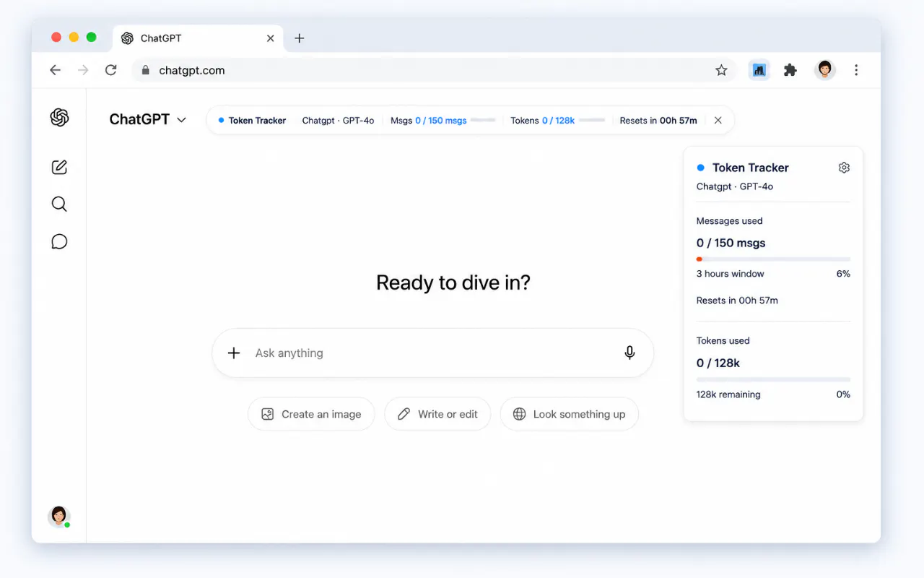The height and width of the screenshot is (578, 924).
Task: Click the "0 / 128k" value in the top bar
Action: pyautogui.click(x=558, y=121)
